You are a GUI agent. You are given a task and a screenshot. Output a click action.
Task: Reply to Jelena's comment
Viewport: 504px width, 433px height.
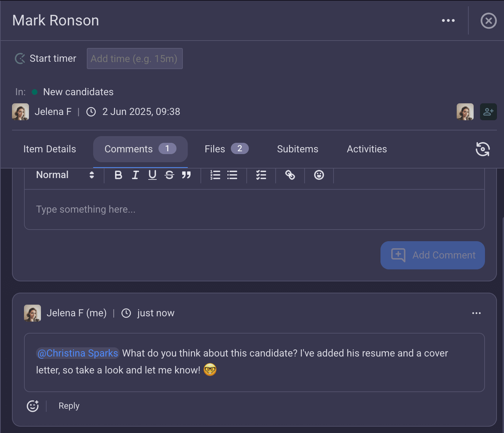pyautogui.click(x=68, y=406)
